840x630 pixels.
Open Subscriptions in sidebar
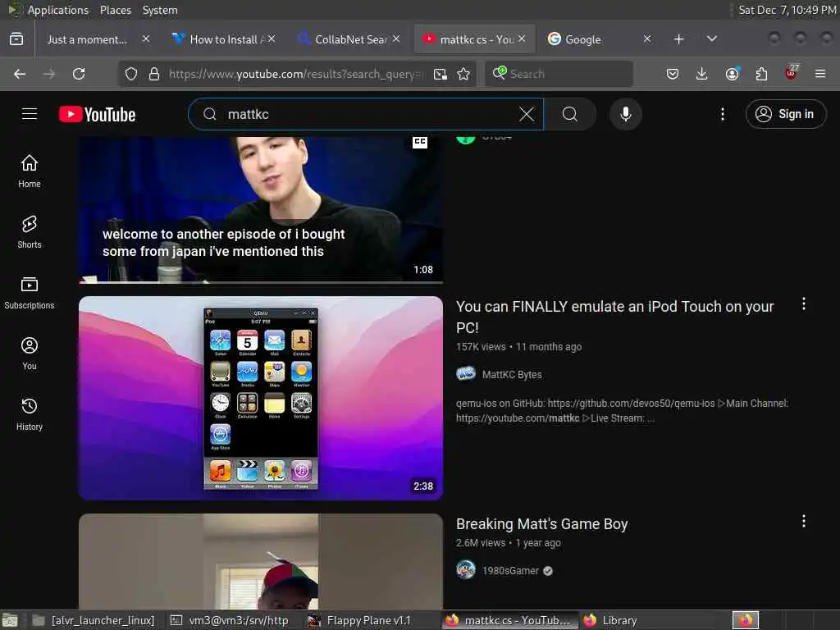pyautogui.click(x=30, y=293)
